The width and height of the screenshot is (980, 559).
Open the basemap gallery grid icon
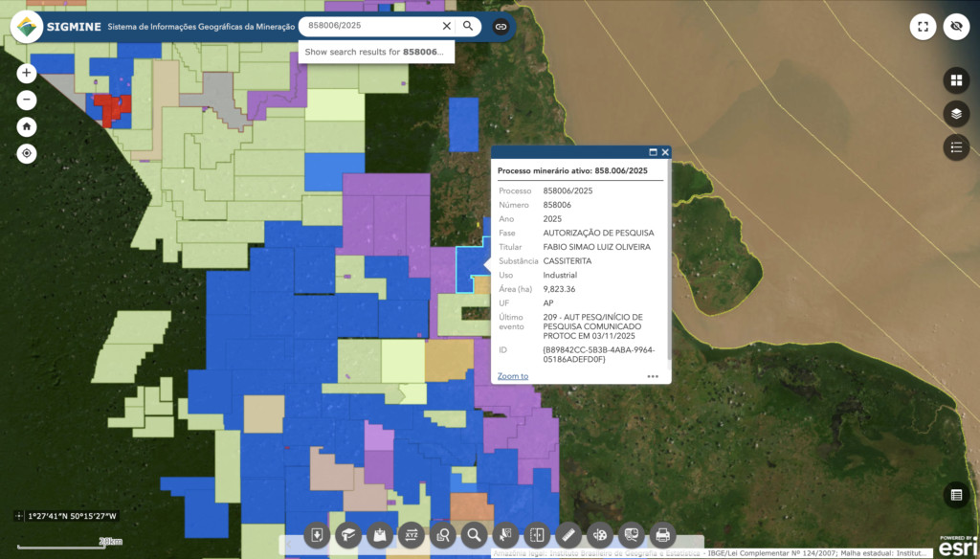(x=956, y=80)
